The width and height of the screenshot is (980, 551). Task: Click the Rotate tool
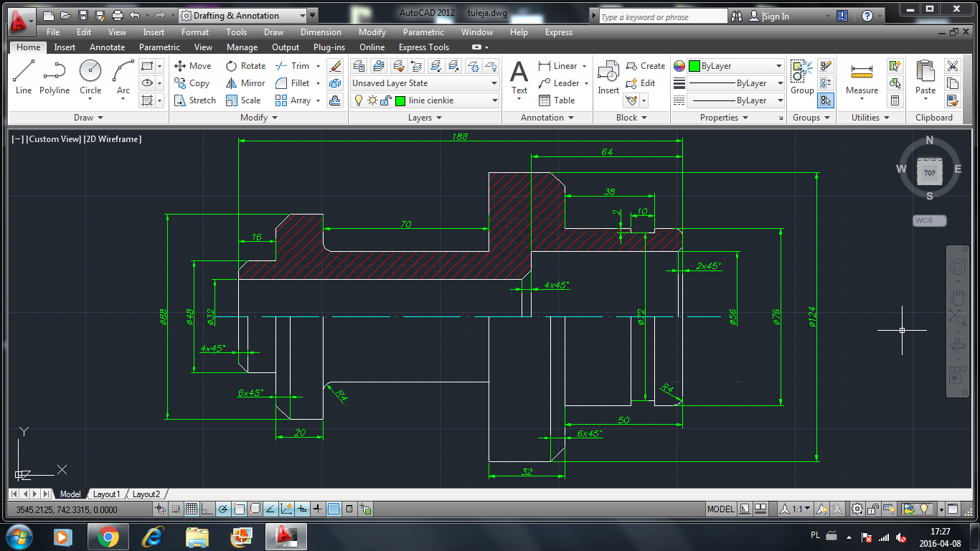245,65
